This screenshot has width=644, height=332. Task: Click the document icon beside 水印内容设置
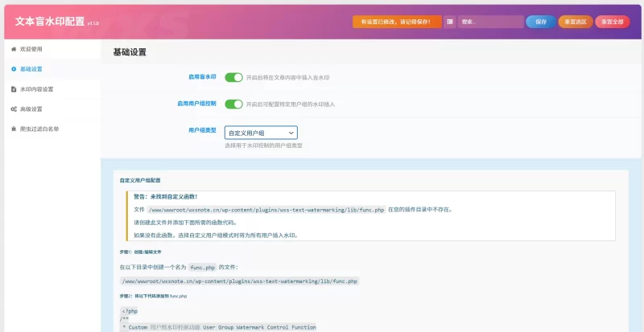coord(14,89)
